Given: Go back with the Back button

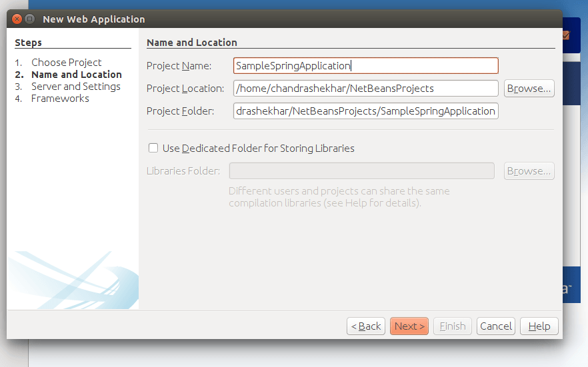Looking at the screenshot, I should (365, 326).
